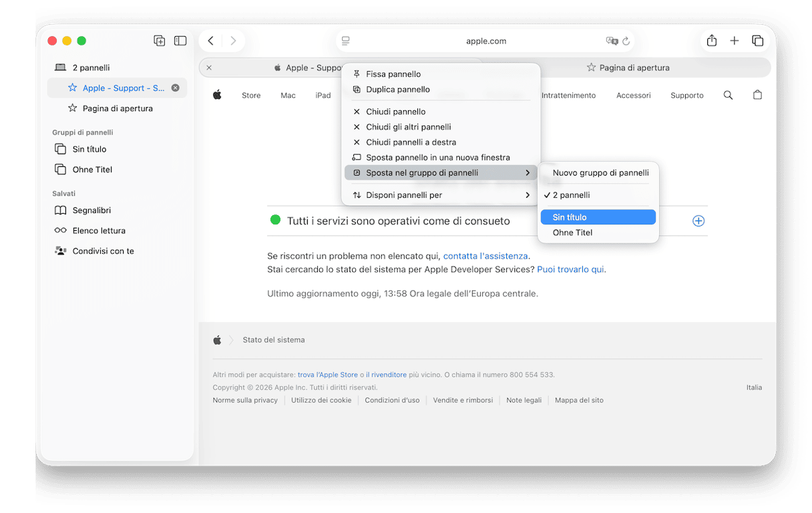This screenshot has width=812, height=513.
Task: Show tab overview icon
Action: tap(757, 41)
